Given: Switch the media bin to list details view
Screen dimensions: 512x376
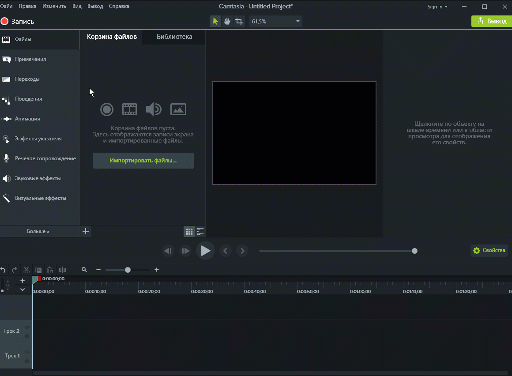Looking at the screenshot, I should tap(200, 232).
